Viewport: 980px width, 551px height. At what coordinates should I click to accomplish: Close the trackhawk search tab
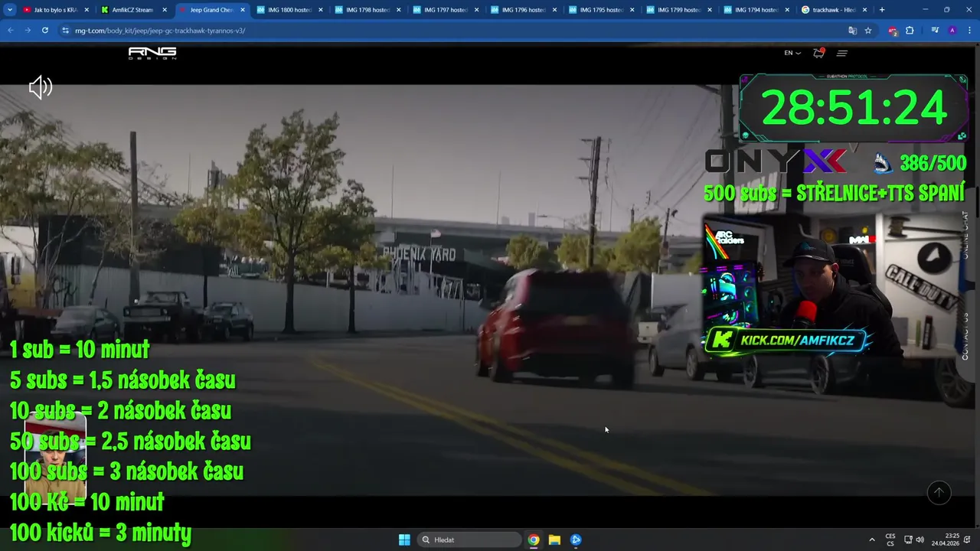click(865, 10)
